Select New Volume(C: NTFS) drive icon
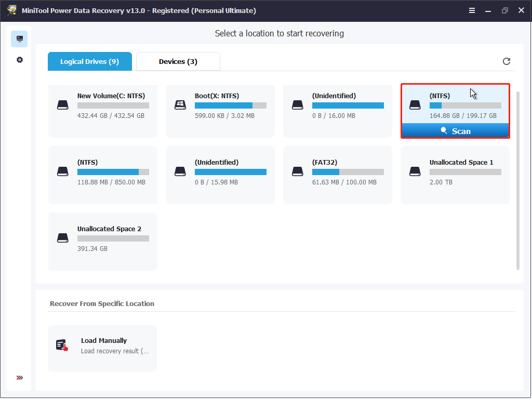Image resolution: width=532 pixels, height=399 pixels. tap(63, 105)
